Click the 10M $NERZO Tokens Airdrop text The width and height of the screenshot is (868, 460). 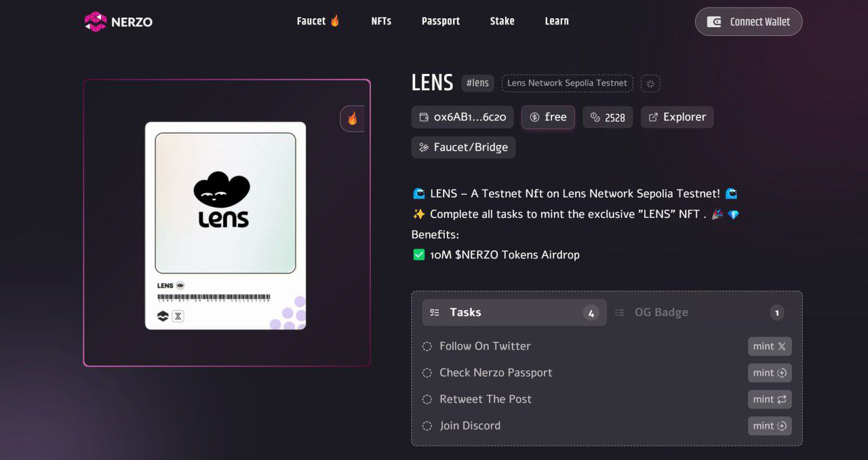coord(505,255)
